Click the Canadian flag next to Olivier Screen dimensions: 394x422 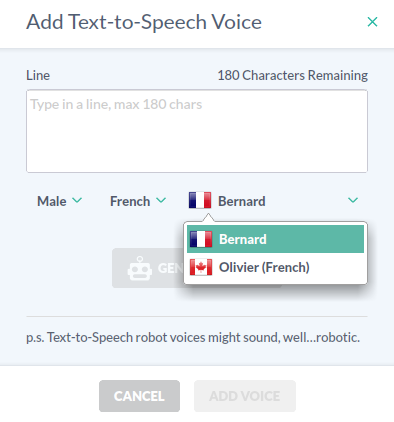coord(201,267)
